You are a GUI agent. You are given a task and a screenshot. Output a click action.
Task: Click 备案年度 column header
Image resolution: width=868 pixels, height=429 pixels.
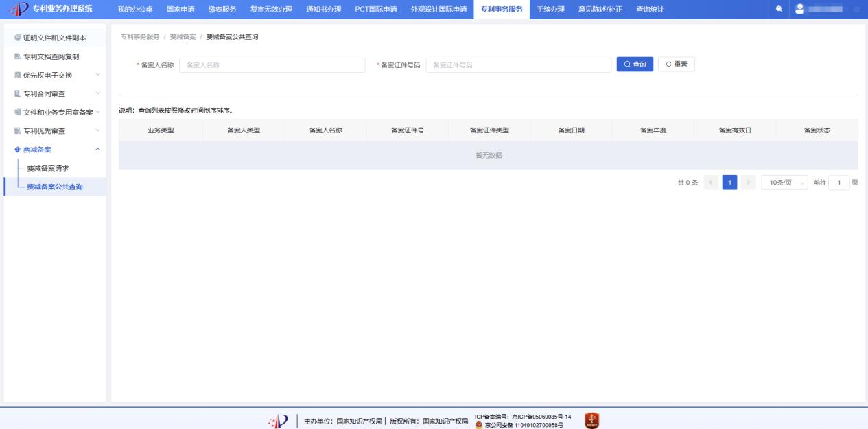pos(653,130)
